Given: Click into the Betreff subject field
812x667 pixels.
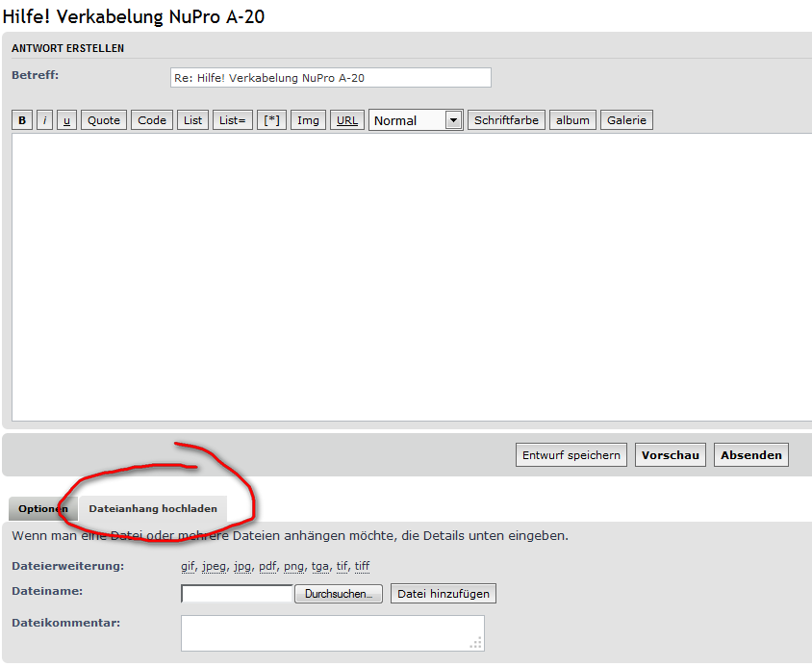Looking at the screenshot, I should (330, 77).
